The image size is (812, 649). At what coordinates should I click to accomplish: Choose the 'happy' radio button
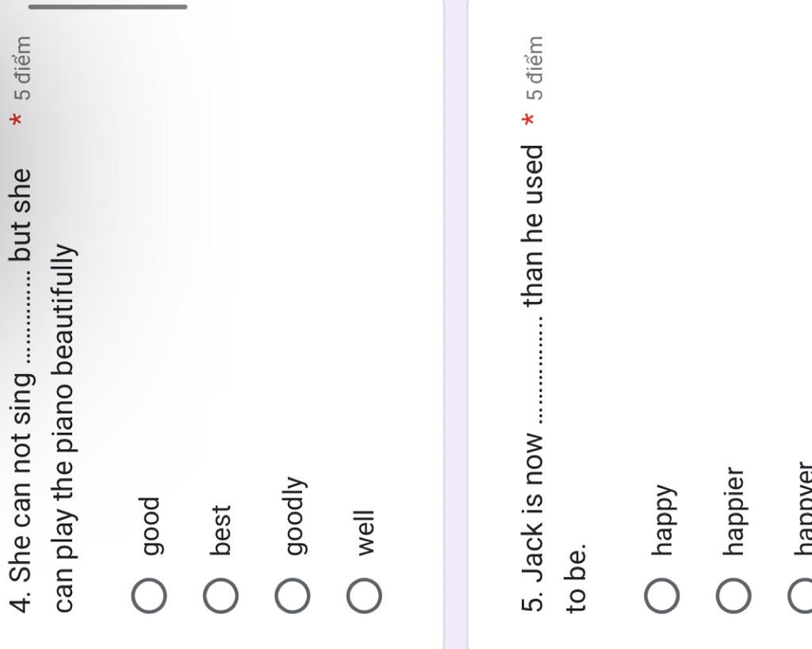pyautogui.click(x=662, y=596)
